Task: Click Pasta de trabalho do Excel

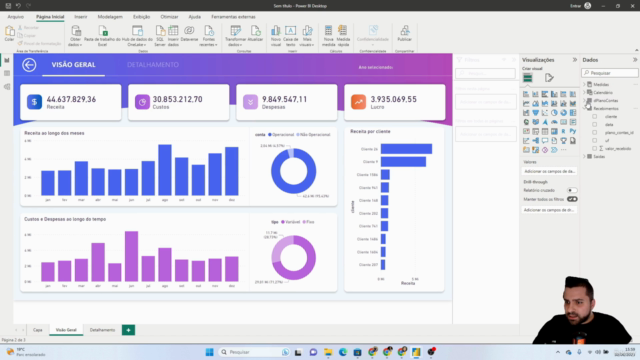Action: pos(102,36)
